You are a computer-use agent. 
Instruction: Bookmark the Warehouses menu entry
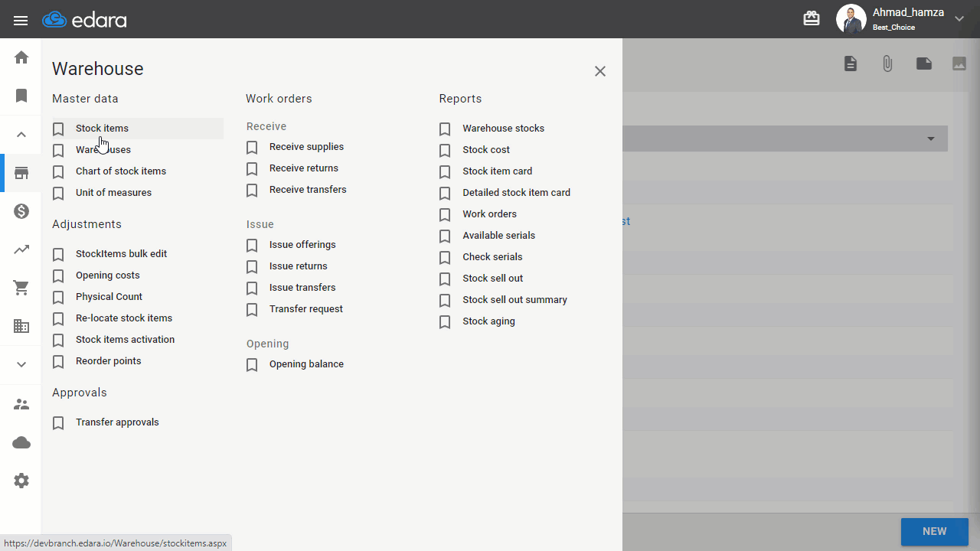58,151
